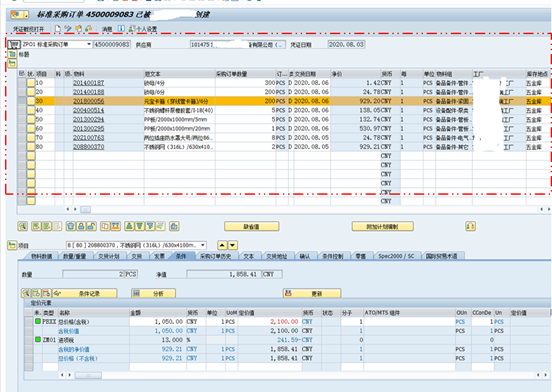
Task: Click the PO number field 4500009083
Action: coord(112,44)
